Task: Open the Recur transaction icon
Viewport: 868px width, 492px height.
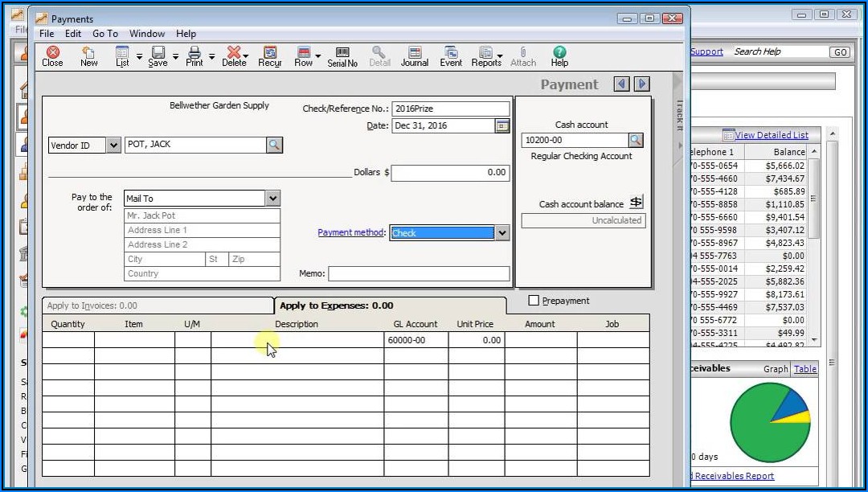Action: [x=270, y=56]
